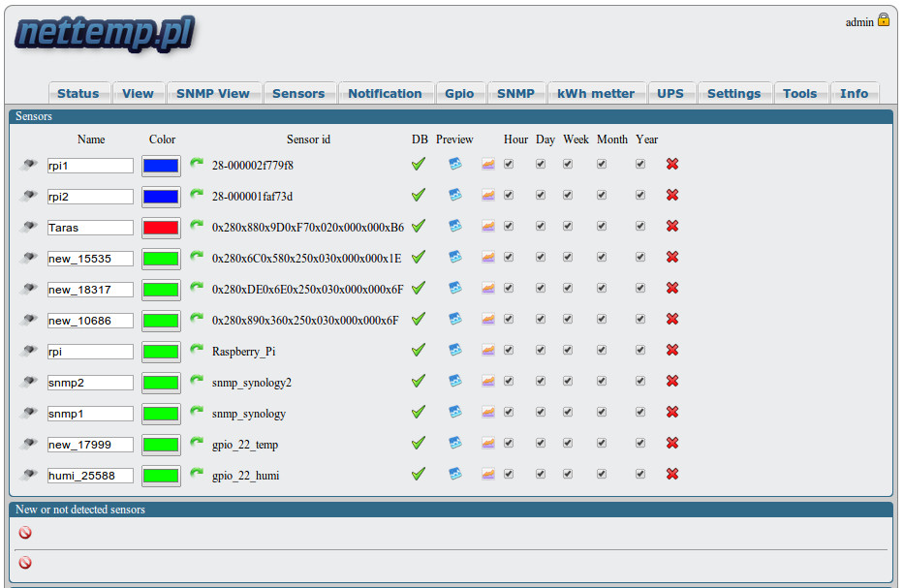Toggle Day checkbox for rpi2
The image size is (904, 588).
pyautogui.click(x=541, y=196)
